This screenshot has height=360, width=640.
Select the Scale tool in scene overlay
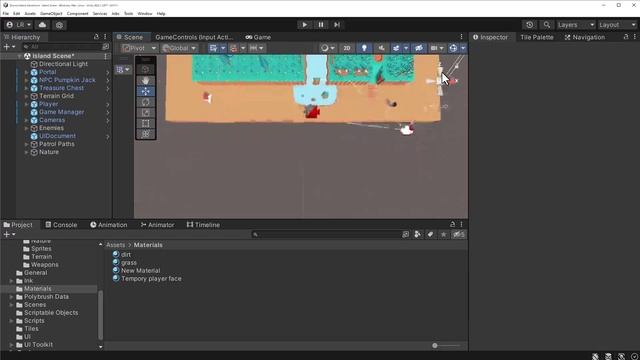click(x=145, y=113)
